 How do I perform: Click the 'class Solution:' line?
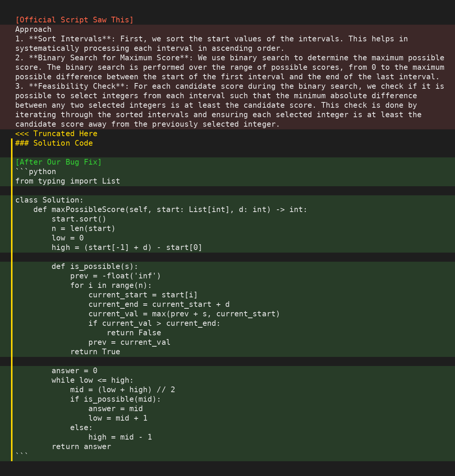pos(49,200)
